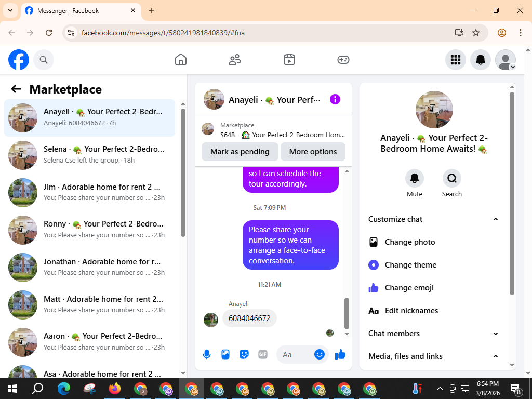The height and width of the screenshot is (399, 532).
Task: Open Matt's Adorable home conversation
Action: point(89,304)
